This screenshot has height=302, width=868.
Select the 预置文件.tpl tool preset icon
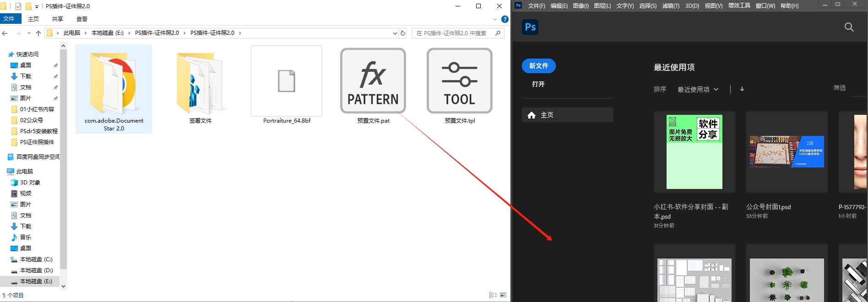point(460,81)
